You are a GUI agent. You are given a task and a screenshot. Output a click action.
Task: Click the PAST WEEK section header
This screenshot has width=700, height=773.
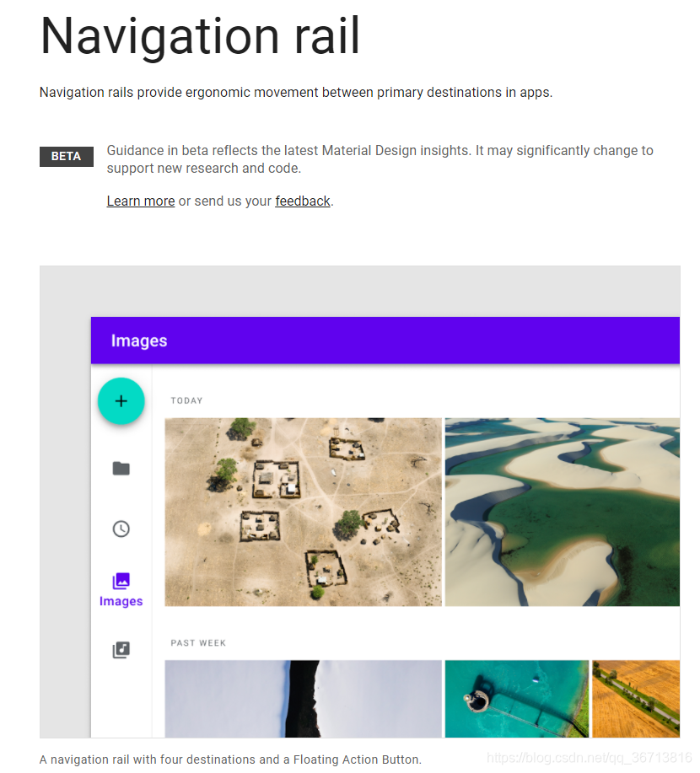tap(198, 643)
